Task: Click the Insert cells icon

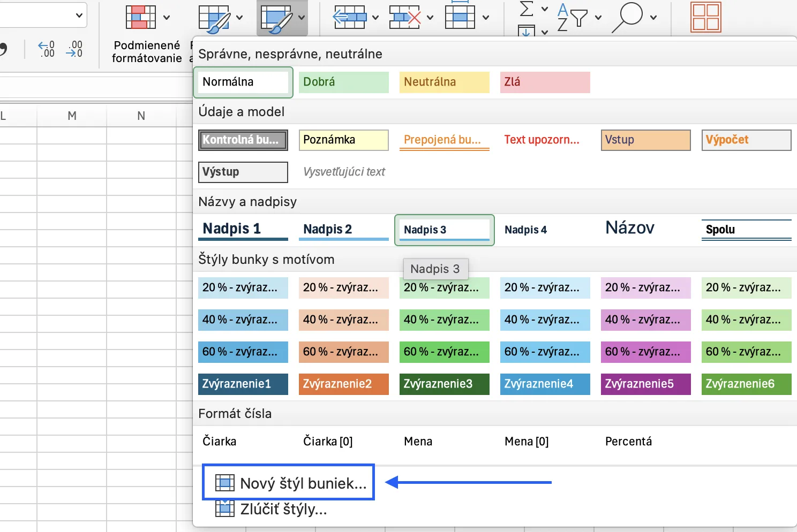Action: pyautogui.click(x=350, y=17)
